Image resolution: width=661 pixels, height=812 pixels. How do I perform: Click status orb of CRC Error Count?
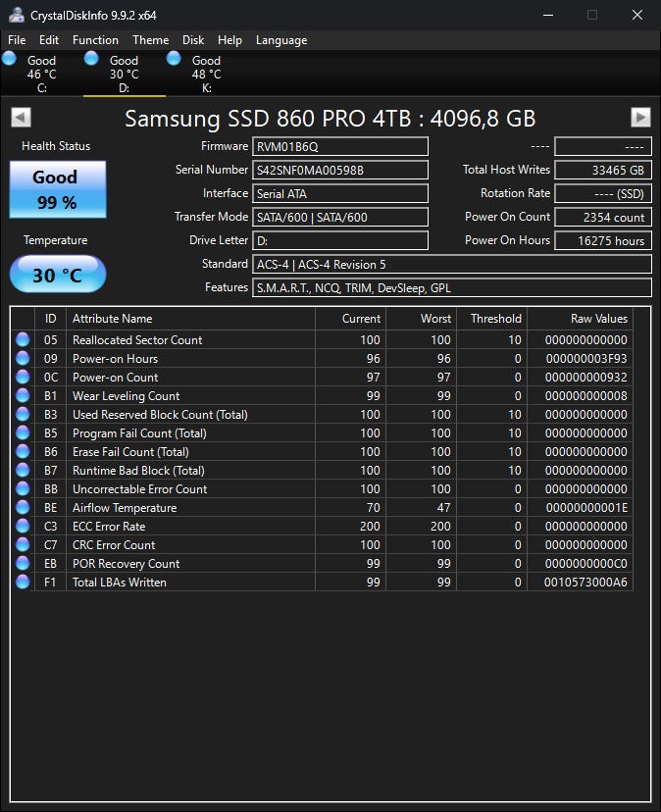(23, 544)
